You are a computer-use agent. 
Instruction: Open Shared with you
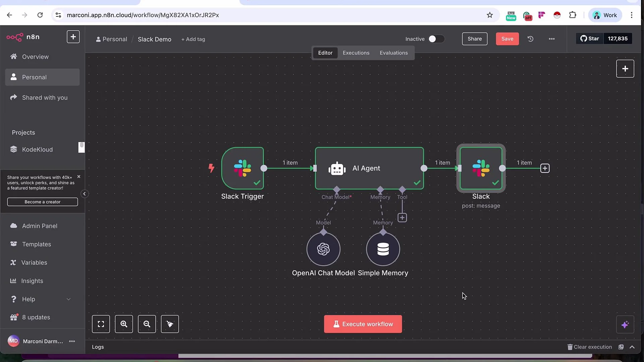[42, 98]
